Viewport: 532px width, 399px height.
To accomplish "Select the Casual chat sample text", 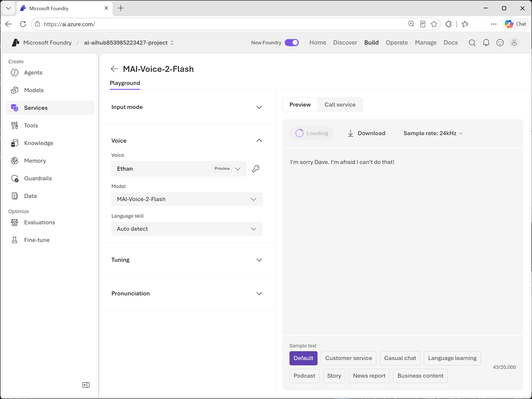I will click(400, 358).
